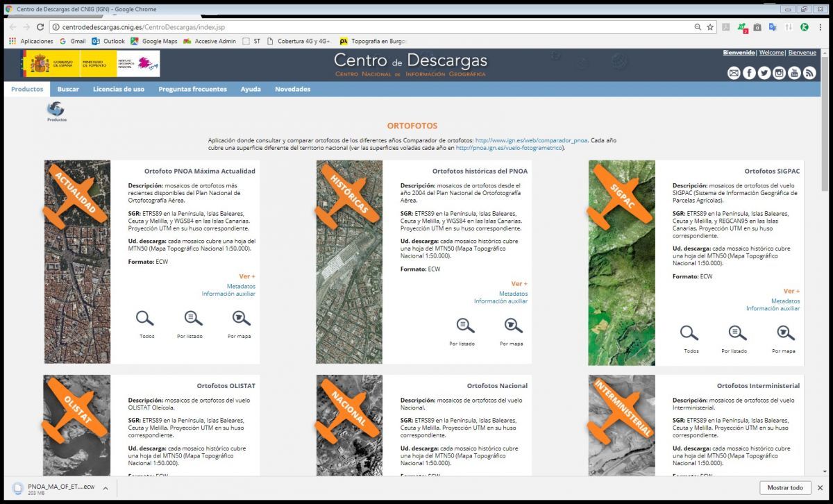Open the Instagram icon in the header
The height and width of the screenshot is (504, 833).
point(780,73)
